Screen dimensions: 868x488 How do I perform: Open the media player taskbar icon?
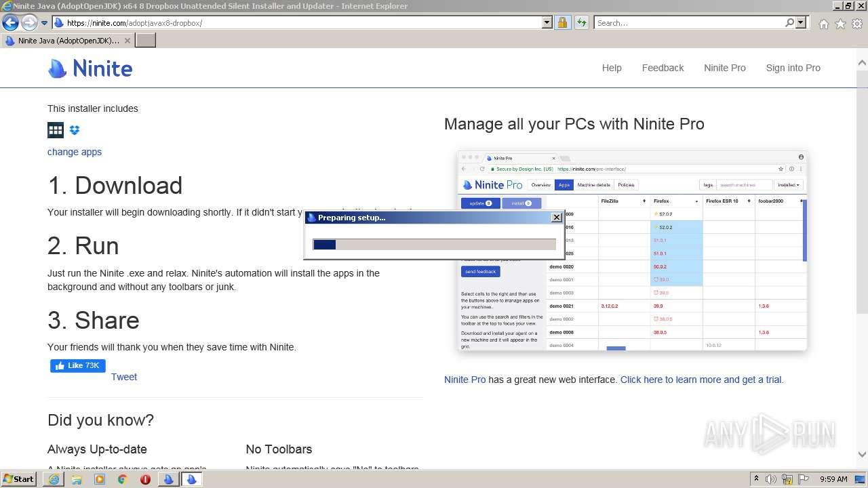(100, 479)
